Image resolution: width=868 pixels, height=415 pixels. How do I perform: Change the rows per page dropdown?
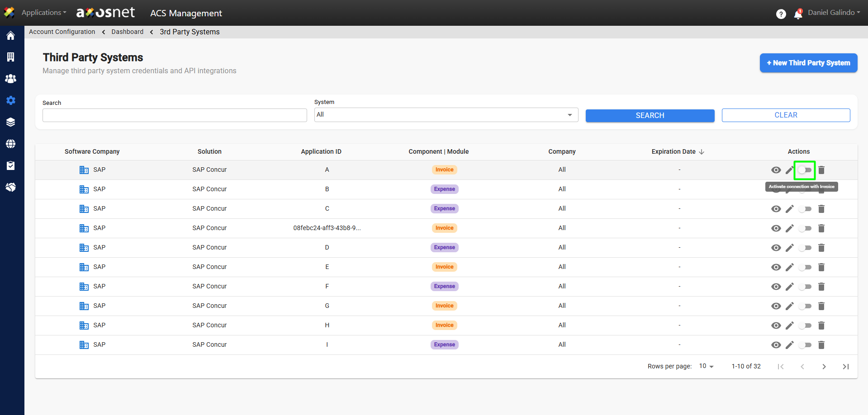click(x=706, y=366)
